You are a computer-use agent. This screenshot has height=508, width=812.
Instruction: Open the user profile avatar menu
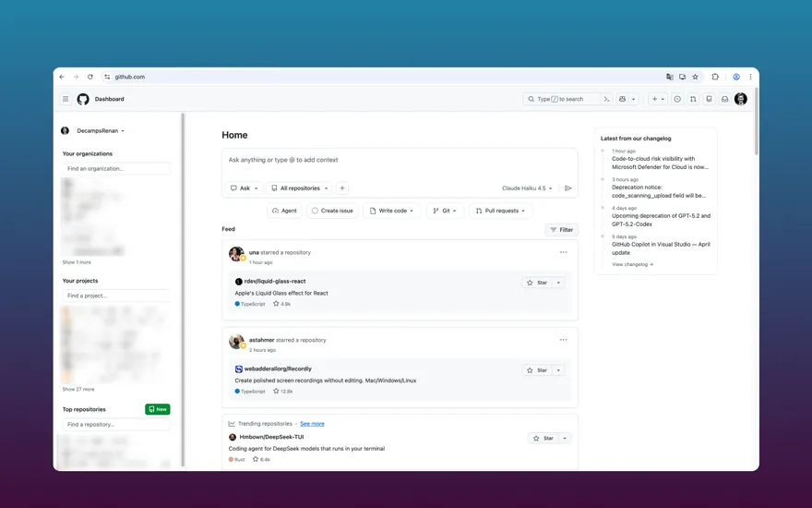point(741,99)
